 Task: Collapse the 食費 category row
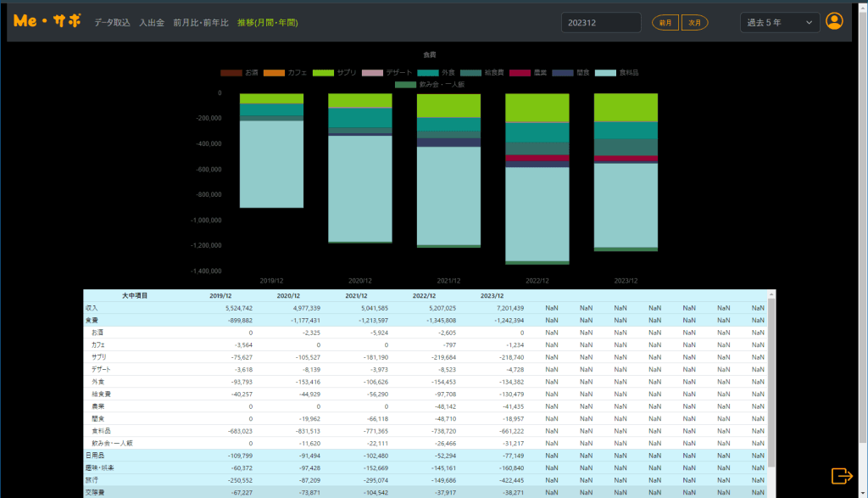(92, 321)
